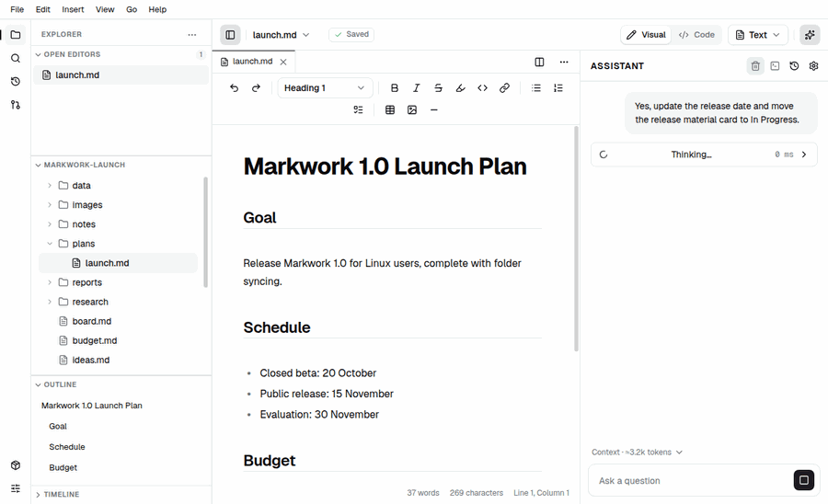This screenshot has width=828, height=504.
Task: Open the File menu
Action: [17, 9]
